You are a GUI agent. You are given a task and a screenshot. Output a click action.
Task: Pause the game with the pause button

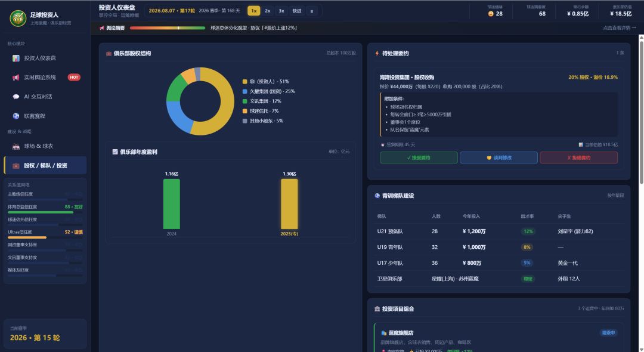[312, 11]
